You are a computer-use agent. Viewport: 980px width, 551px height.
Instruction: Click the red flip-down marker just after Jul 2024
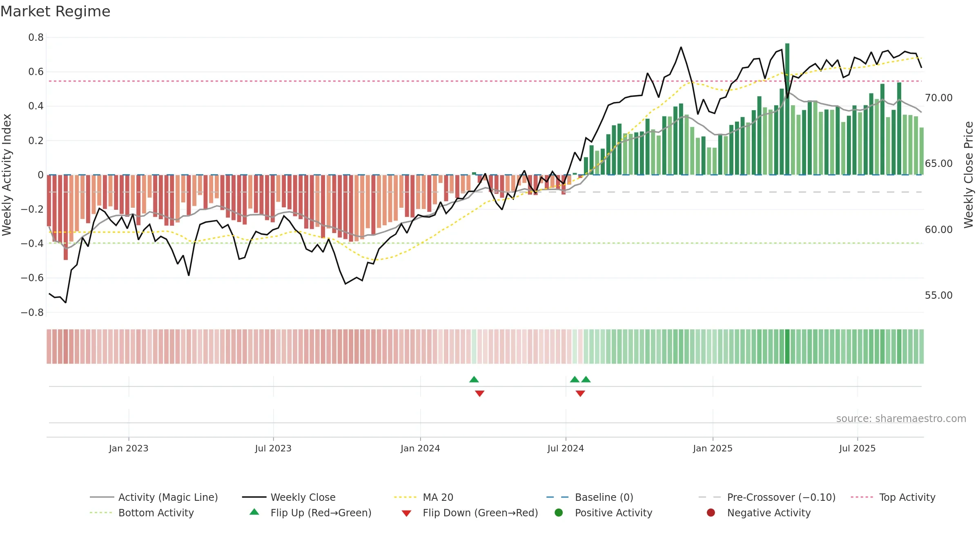(x=580, y=393)
